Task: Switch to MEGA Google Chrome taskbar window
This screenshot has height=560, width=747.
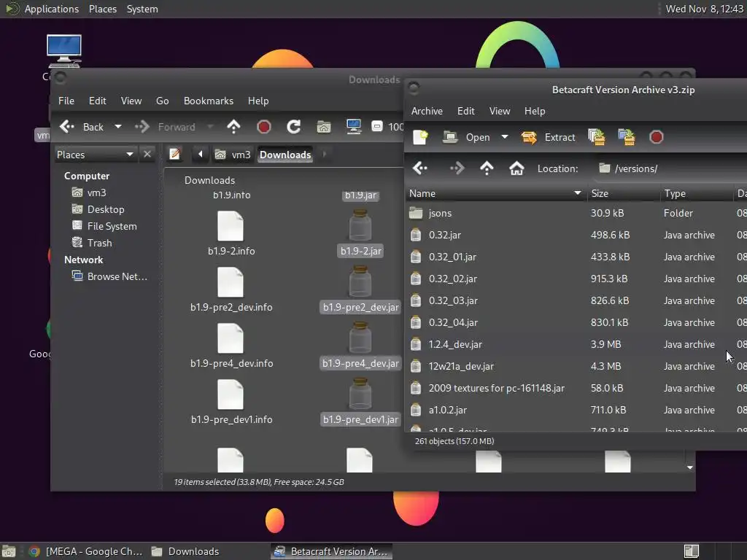Action: 86,551
